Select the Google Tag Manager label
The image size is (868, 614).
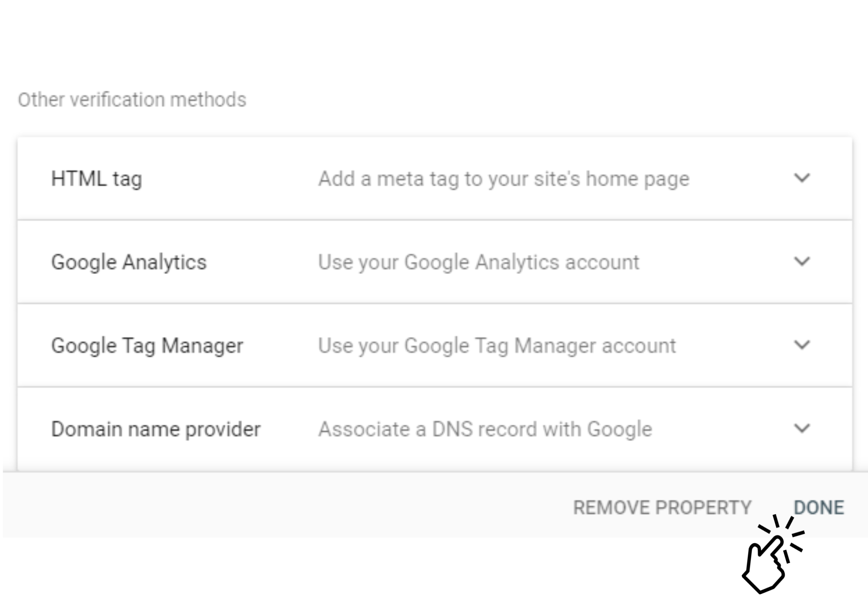147,346
